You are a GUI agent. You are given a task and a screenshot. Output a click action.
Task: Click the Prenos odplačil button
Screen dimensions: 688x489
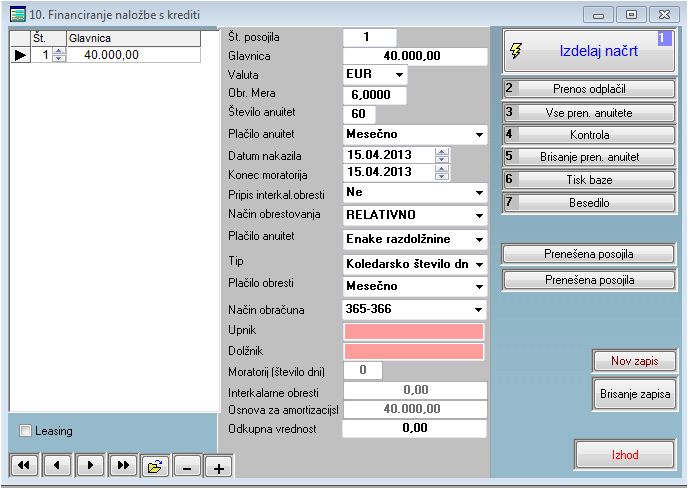pyautogui.click(x=589, y=89)
